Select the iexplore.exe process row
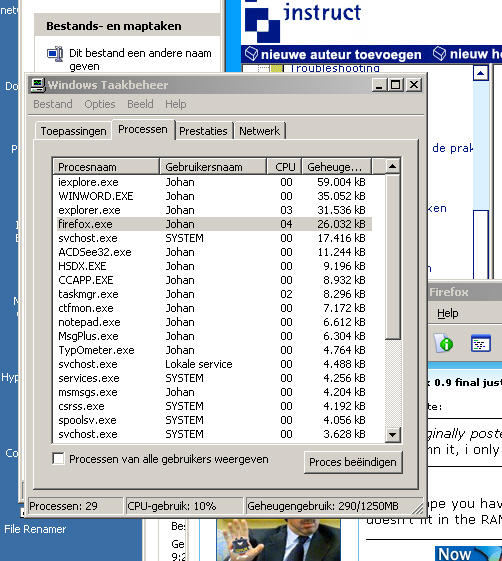 (x=213, y=182)
